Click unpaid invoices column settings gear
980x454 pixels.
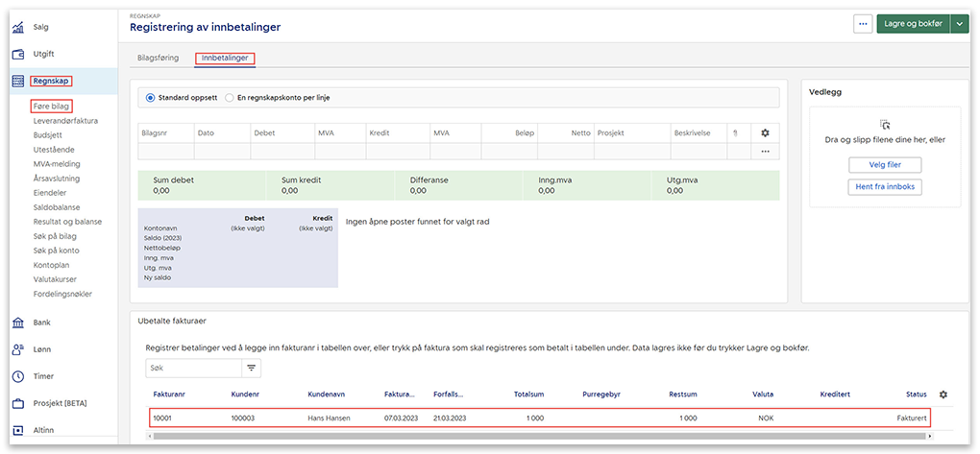tap(943, 394)
